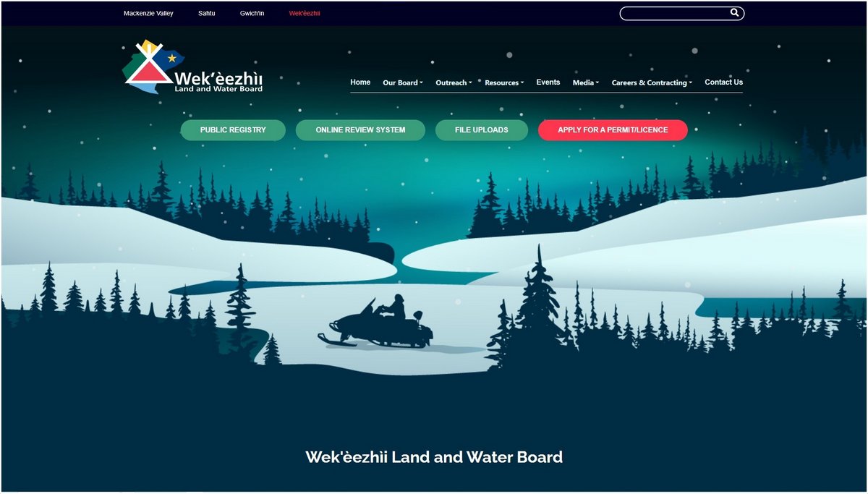
Task: Open the Resources dropdown menu
Action: click(x=504, y=82)
